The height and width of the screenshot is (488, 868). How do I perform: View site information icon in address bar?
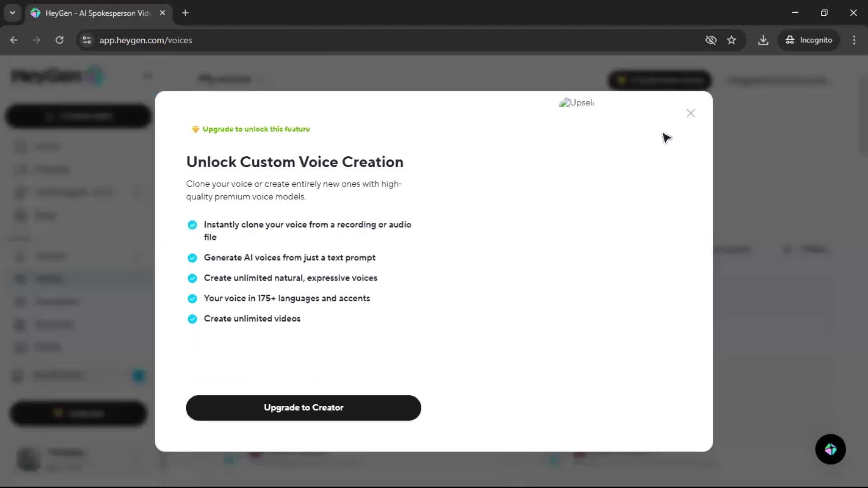[x=87, y=40]
